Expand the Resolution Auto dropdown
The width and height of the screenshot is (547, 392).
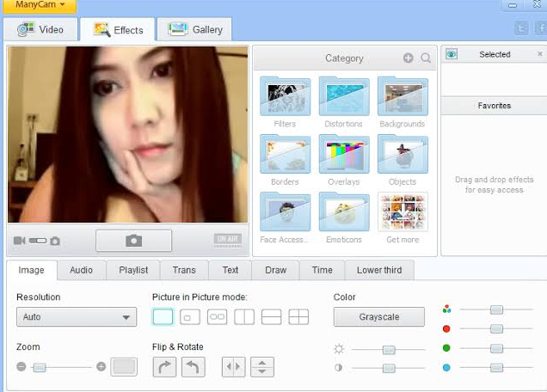77,316
